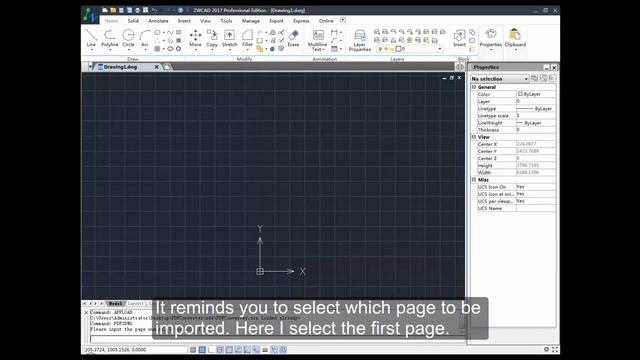Click the Open folder icon in quick access toolbar
The width and height of the screenshot is (640, 360).
coord(113,10)
